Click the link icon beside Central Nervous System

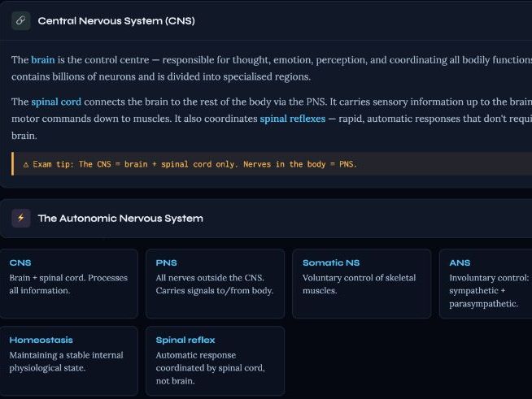click(20, 20)
